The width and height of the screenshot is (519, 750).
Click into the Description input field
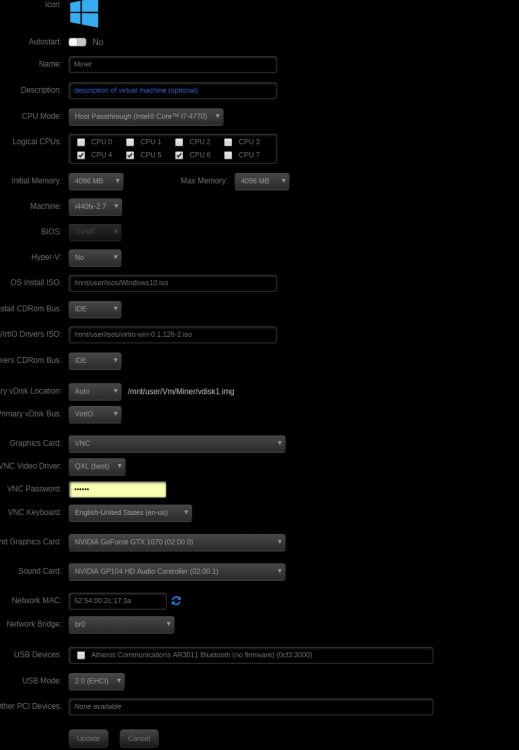(173, 90)
